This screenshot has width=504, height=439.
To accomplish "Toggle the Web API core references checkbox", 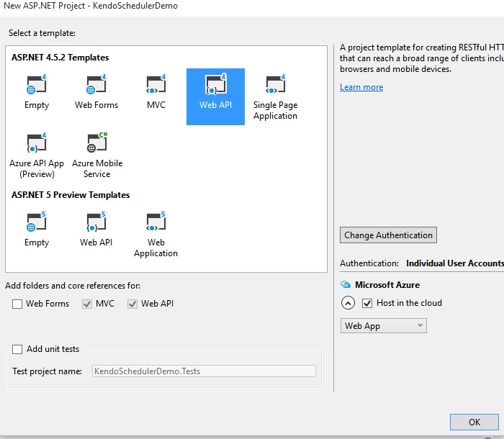I will coord(132,304).
